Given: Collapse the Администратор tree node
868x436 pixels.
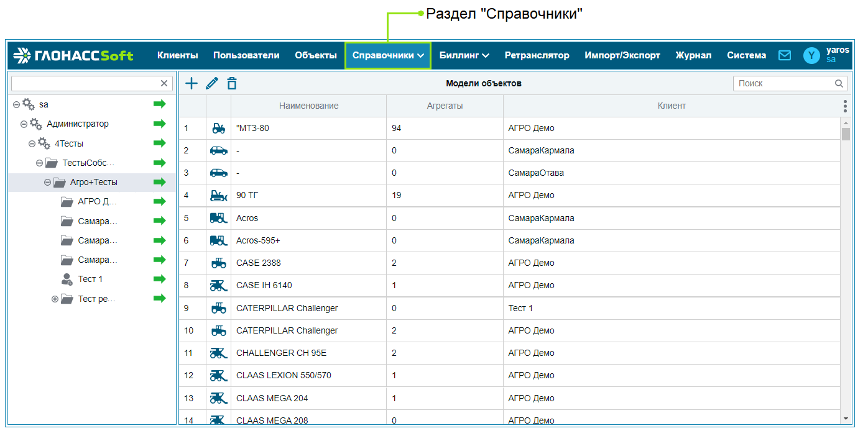Looking at the screenshot, I should click(24, 124).
